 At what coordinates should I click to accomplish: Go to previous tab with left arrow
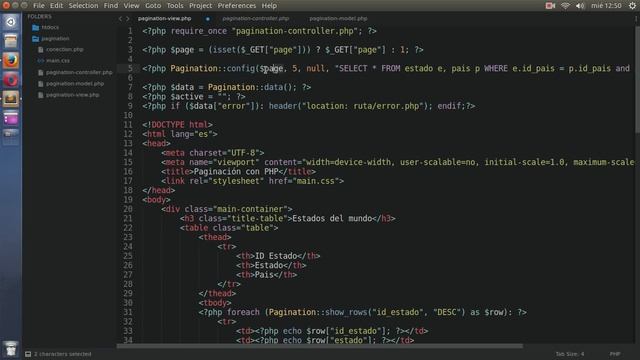(x=120, y=19)
